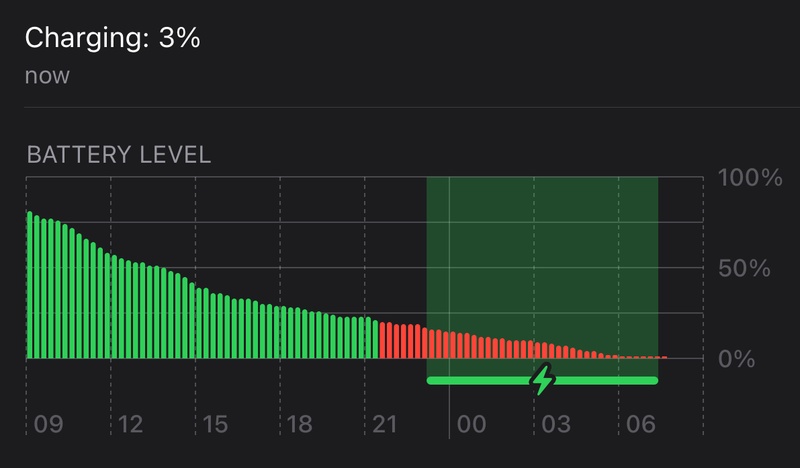Screen dimensions: 800x468
Task: Tap the "BATTERY LEVEL" chart title
Action: (119, 155)
